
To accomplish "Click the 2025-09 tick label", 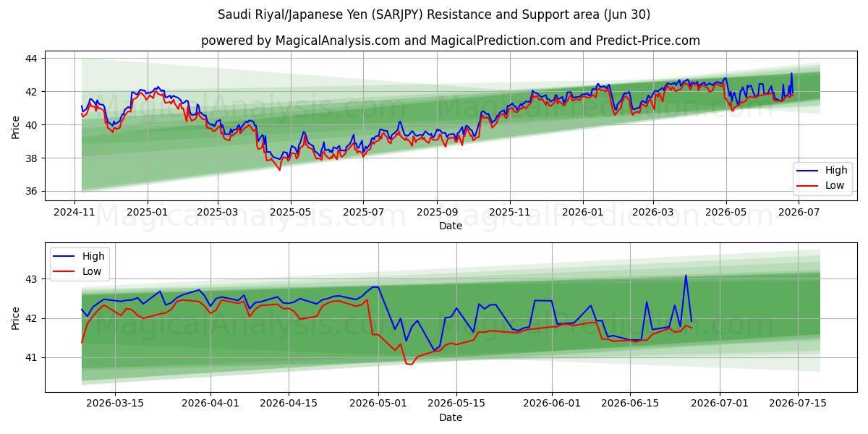I will pyautogui.click(x=436, y=211).
